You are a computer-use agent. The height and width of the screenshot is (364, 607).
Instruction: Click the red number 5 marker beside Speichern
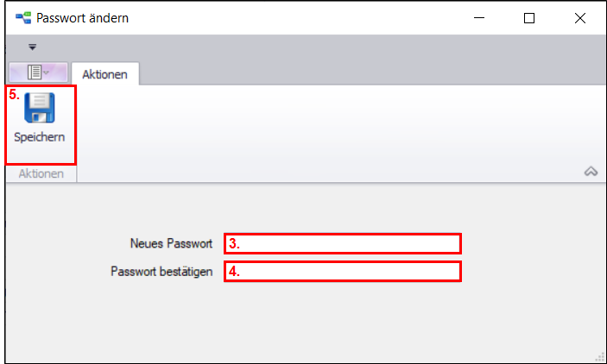(14, 95)
